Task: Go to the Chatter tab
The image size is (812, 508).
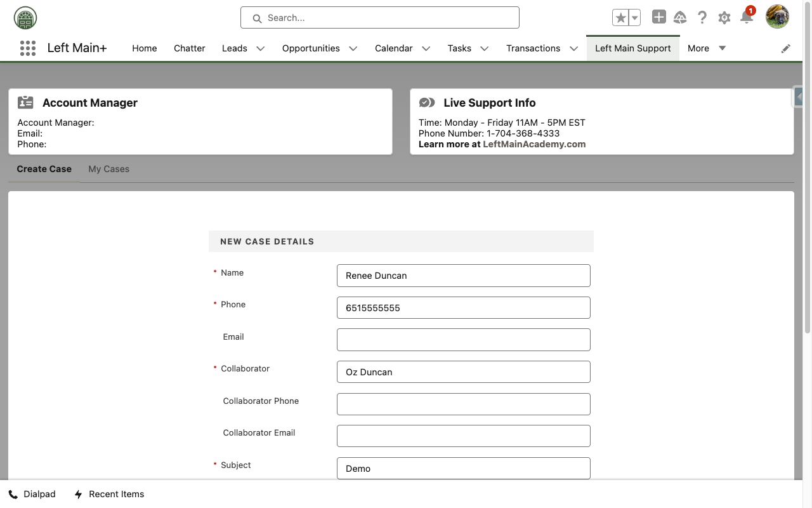Action: tap(190, 48)
